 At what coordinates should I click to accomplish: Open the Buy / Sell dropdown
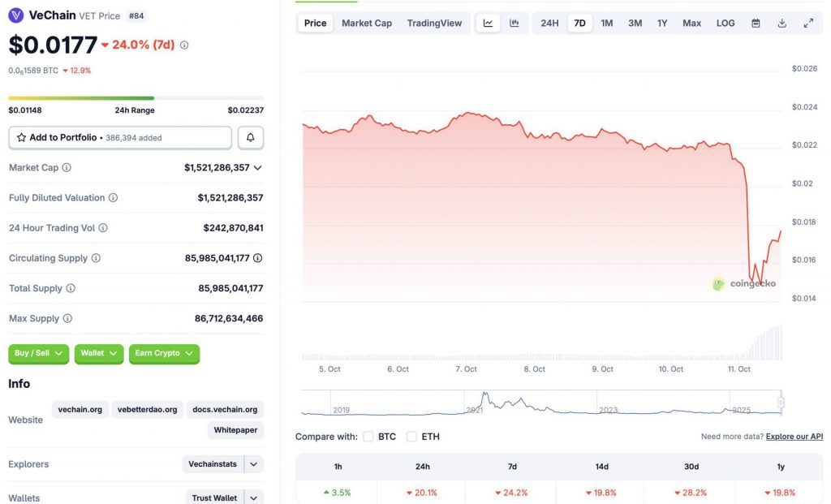tap(38, 354)
